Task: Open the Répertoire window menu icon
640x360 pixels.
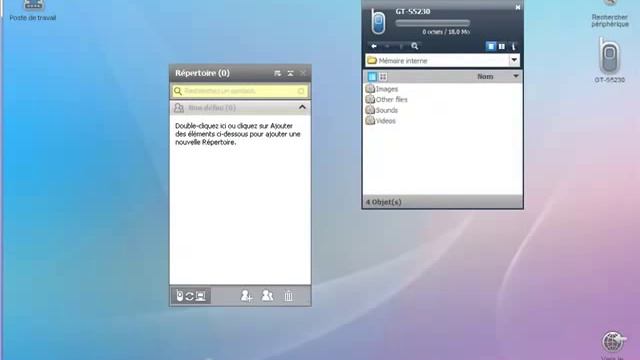Action: [278, 73]
